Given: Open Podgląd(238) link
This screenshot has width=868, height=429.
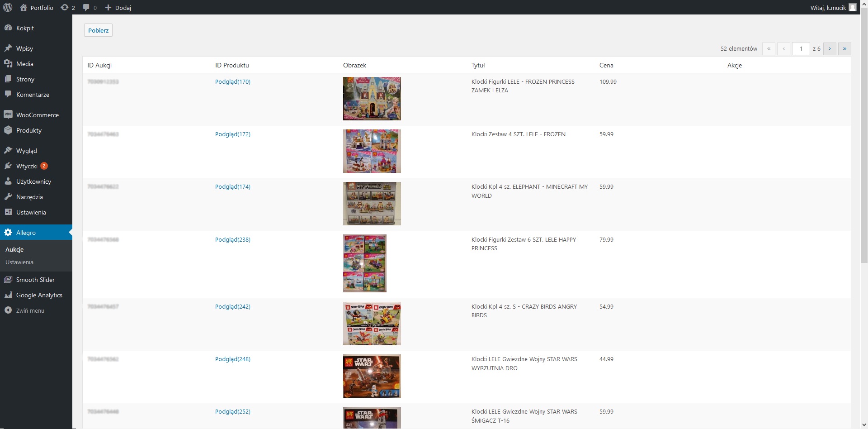Looking at the screenshot, I should tap(233, 239).
